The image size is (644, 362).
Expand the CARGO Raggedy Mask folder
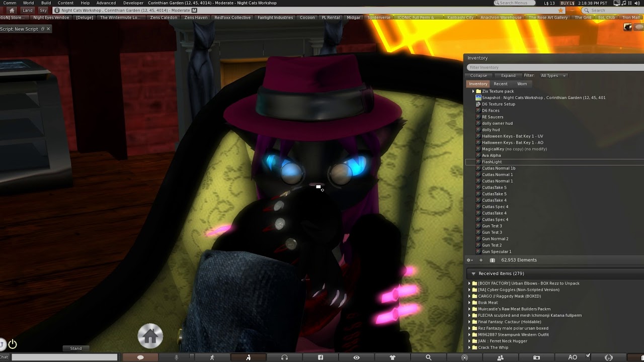pos(469,296)
